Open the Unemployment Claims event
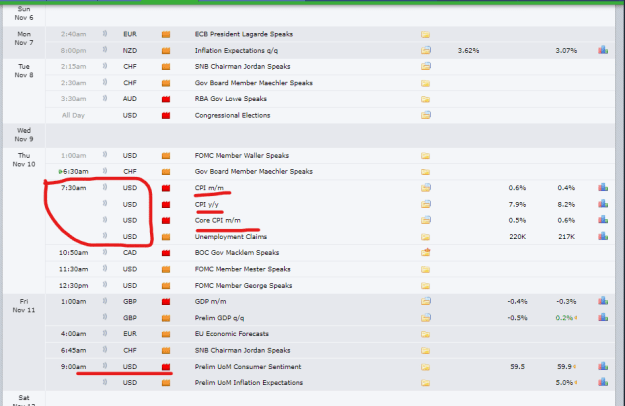Image resolution: width=625 pixels, height=406 pixels. tap(230, 237)
